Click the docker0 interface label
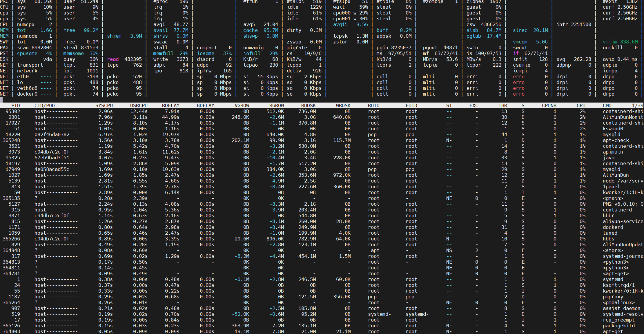644x334 pixels. [27, 94]
